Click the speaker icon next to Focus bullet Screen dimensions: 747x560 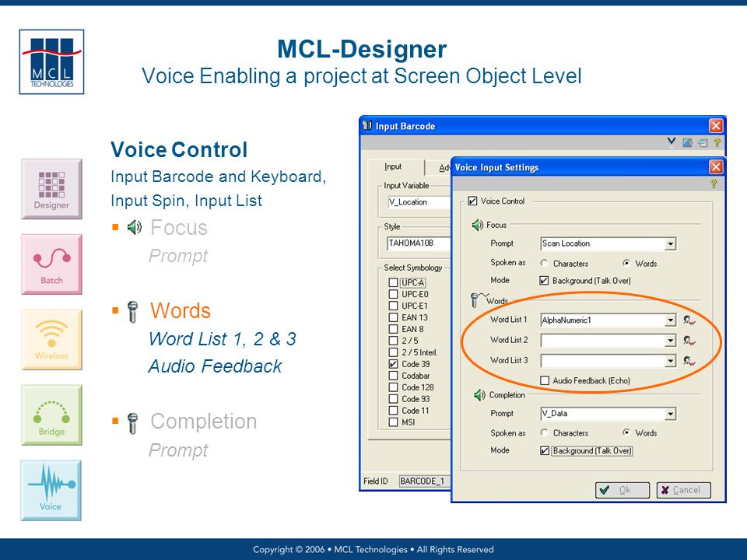point(135,227)
